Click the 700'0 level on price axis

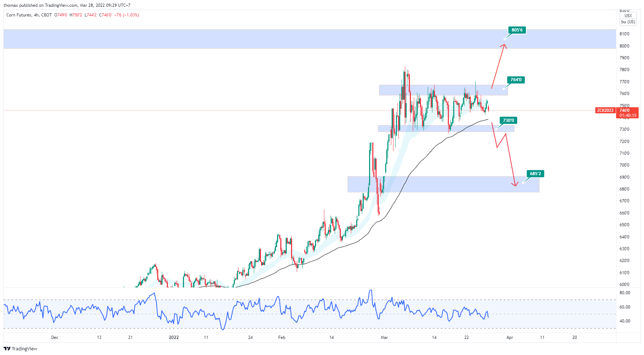click(624, 165)
